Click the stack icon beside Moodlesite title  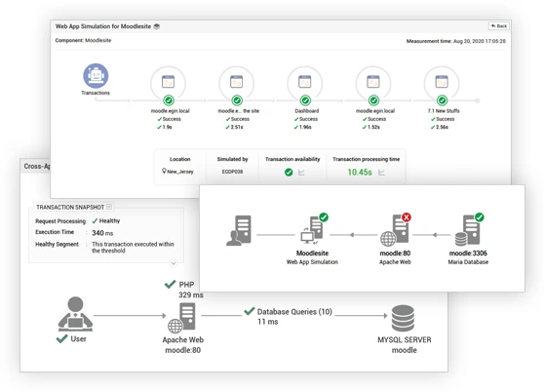[x=156, y=26]
